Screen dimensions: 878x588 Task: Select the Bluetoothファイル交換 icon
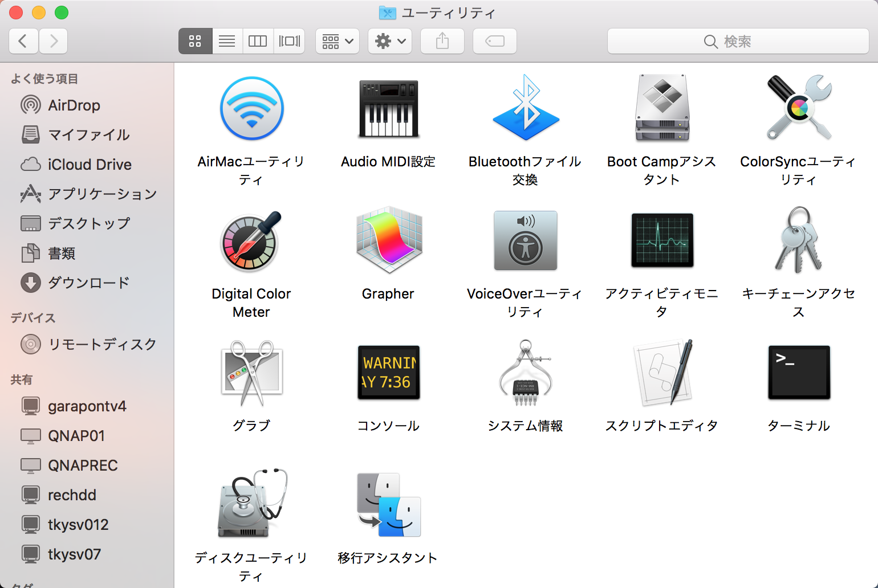coord(525,108)
